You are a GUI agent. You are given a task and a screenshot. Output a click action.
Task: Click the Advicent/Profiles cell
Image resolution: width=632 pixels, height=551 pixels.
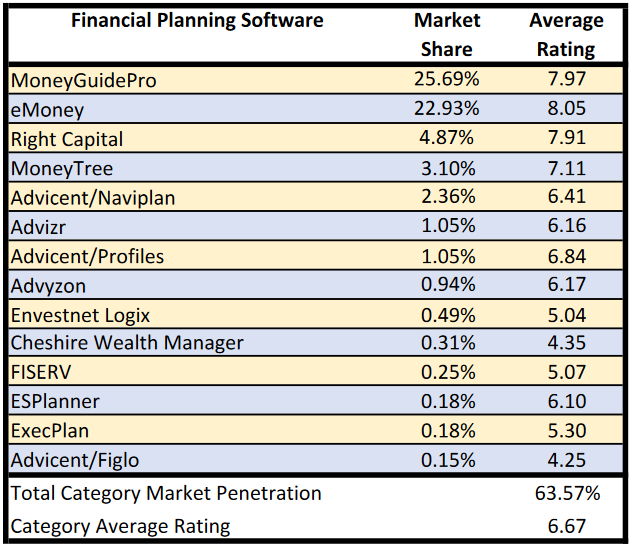coord(87,256)
